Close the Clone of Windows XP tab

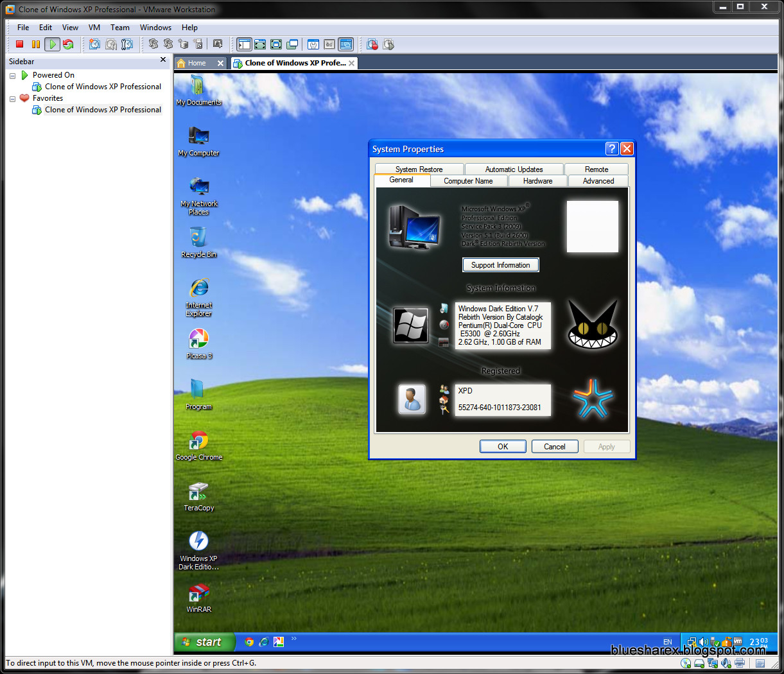point(352,63)
